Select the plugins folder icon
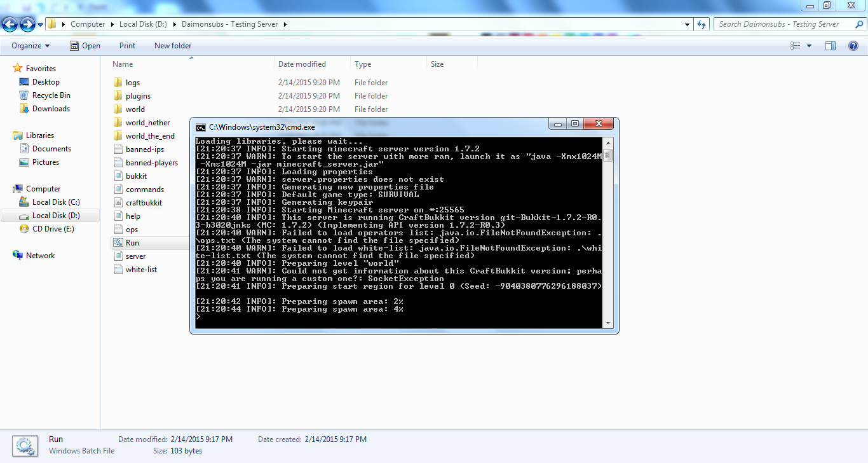This screenshot has height=463, width=868. 118,96
